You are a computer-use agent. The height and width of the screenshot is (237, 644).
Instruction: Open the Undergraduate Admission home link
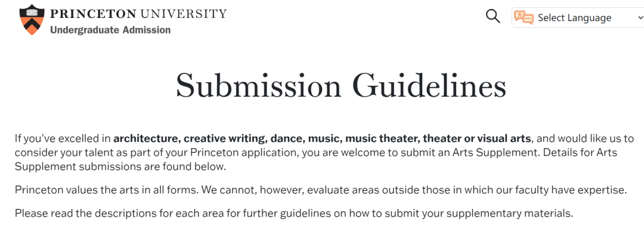point(110,30)
